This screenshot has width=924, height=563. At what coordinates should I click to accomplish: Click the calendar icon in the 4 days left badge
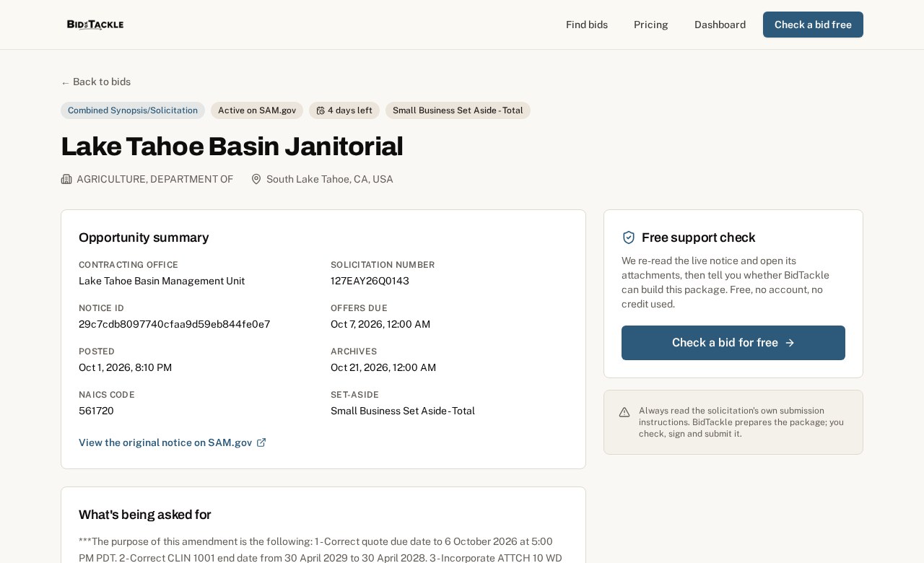(321, 110)
